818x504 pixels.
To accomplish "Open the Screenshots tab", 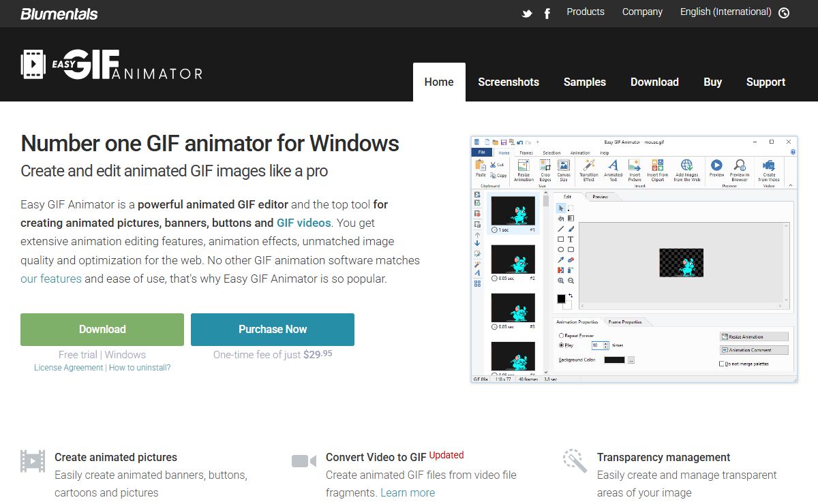I will coord(509,82).
